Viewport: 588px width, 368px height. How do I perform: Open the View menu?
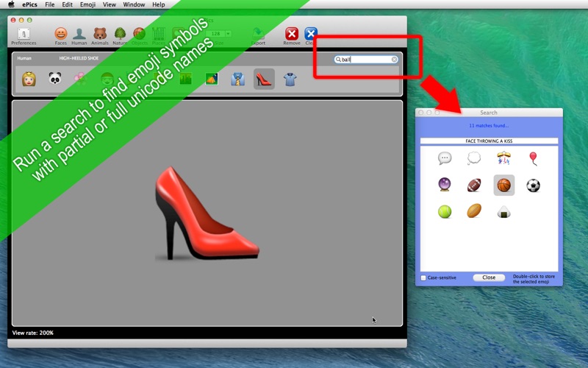109,4
